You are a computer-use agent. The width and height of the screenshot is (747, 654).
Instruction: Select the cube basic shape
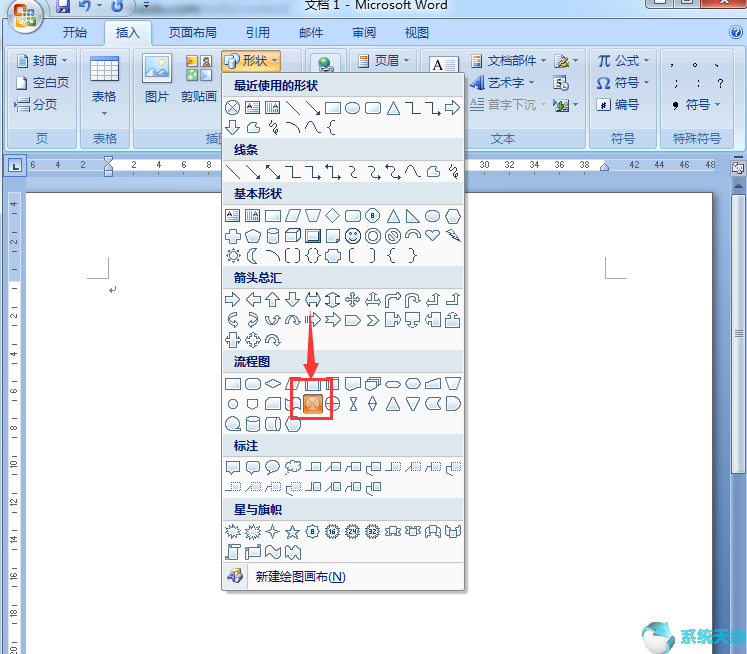(x=293, y=235)
